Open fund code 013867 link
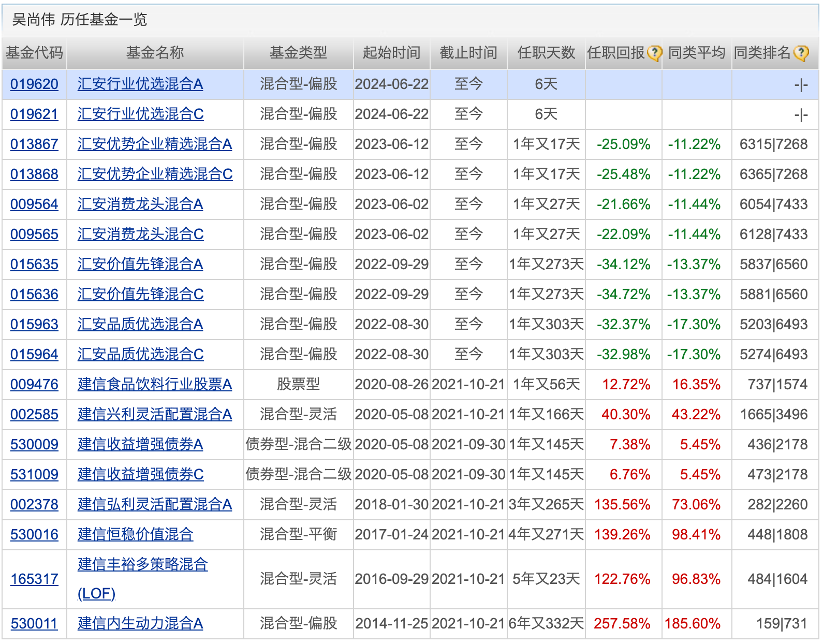This screenshot has height=644, width=823. pos(34,144)
